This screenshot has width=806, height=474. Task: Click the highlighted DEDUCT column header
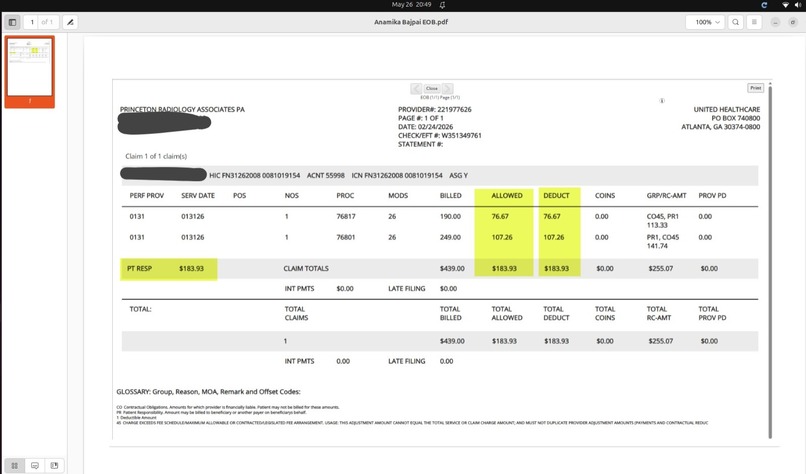(556, 196)
